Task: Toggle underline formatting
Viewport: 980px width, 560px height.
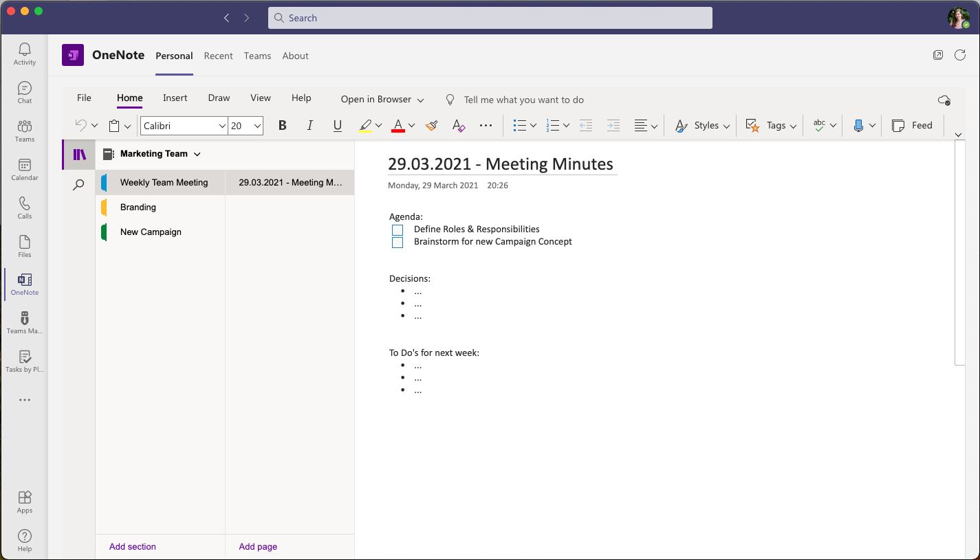Action: tap(337, 126)
